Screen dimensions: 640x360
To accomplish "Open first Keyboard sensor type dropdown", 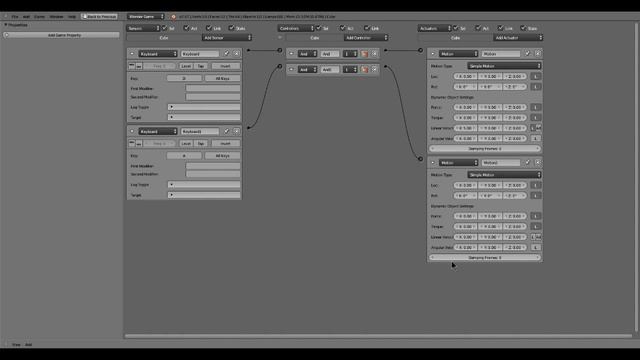I will click(x=158, y=53).
